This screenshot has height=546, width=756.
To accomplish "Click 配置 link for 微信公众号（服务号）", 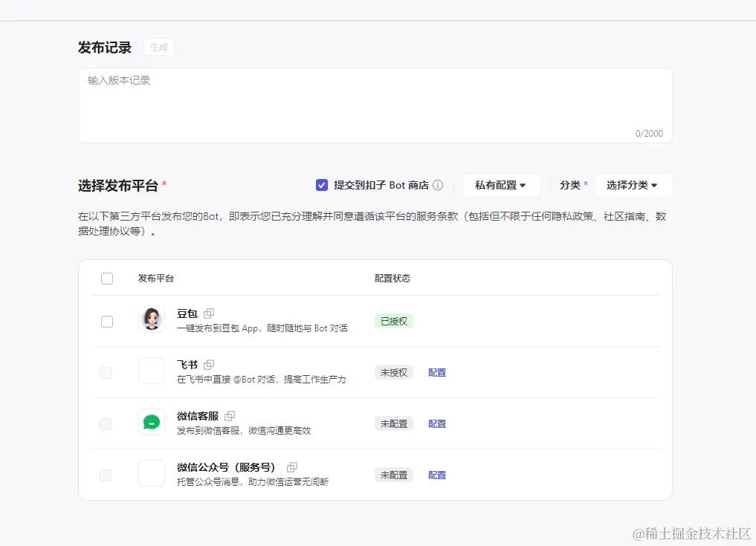I will tap(437, 475).
